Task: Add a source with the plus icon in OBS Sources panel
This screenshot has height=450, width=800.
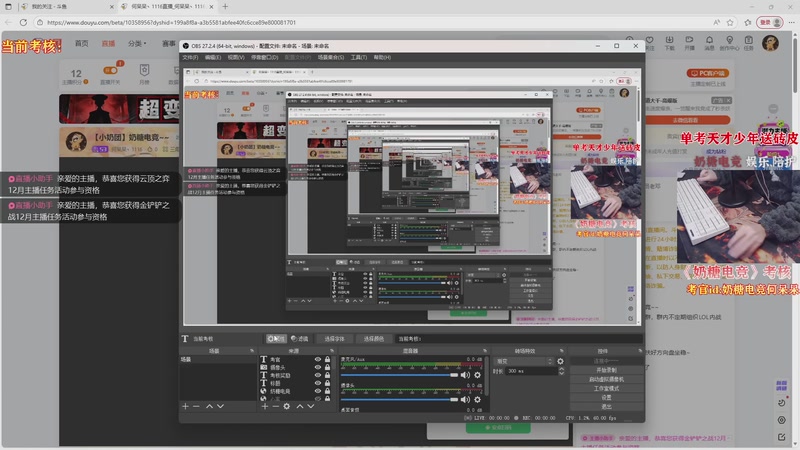Action: coord(264,406)
